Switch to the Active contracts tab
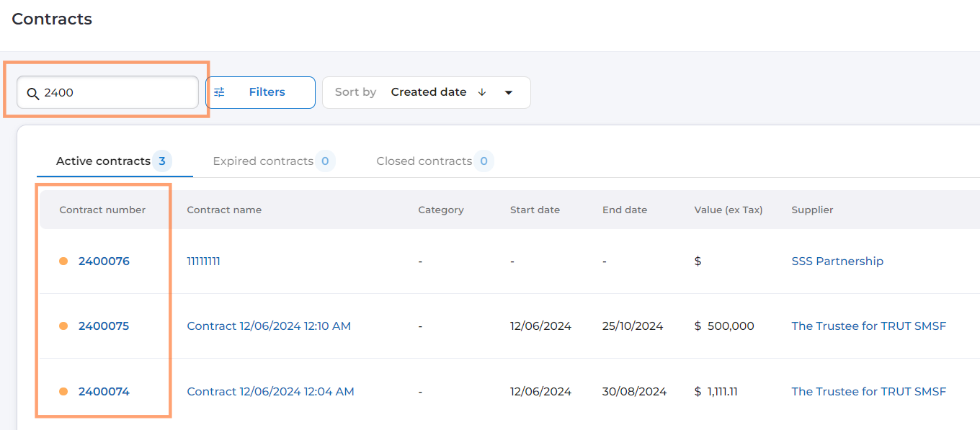The height and width of the screenshot is (430, 980). 103,161
